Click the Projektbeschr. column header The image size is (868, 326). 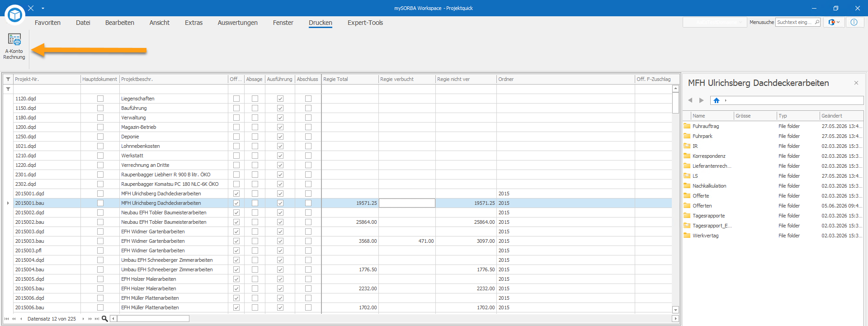(x=174, y=79)
